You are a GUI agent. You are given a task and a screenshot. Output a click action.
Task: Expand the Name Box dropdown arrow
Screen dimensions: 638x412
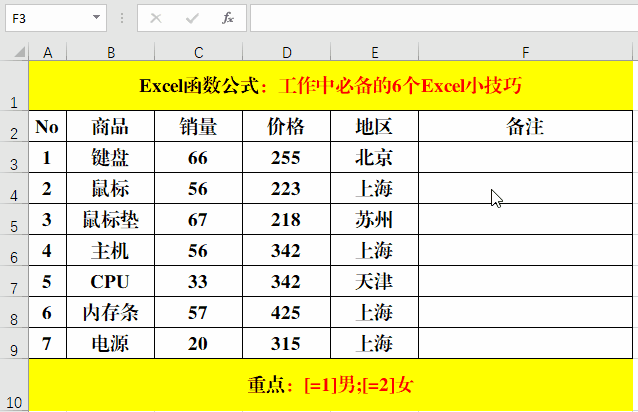click(x=96, y=17)
